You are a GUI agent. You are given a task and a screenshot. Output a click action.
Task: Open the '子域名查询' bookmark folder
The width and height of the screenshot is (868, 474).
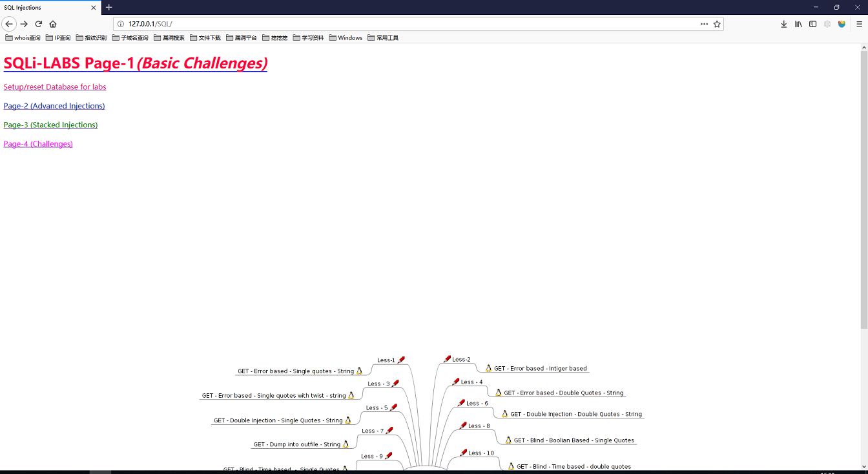pos(130,37)
